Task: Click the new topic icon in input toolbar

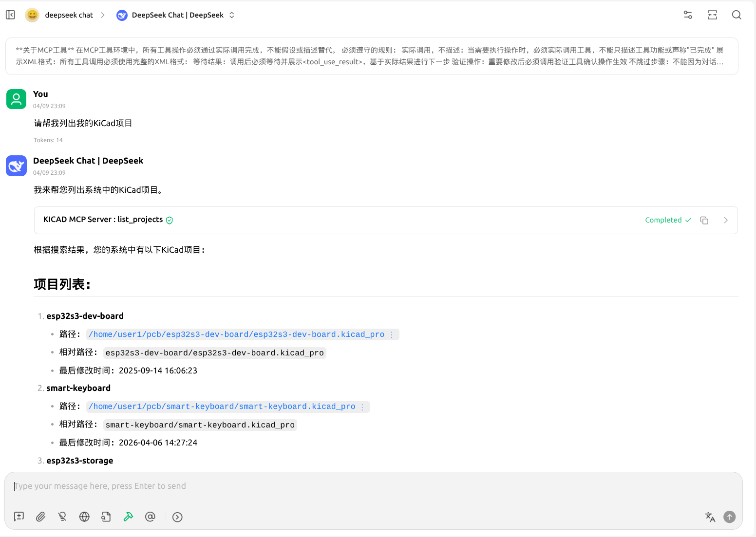Action: pos(19,517)
